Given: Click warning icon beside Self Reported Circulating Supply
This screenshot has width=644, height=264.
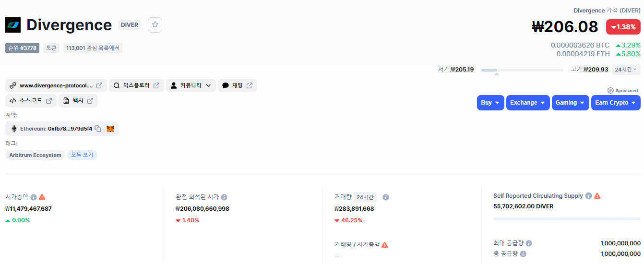Looking at the screenshot, I should (597, 196).
